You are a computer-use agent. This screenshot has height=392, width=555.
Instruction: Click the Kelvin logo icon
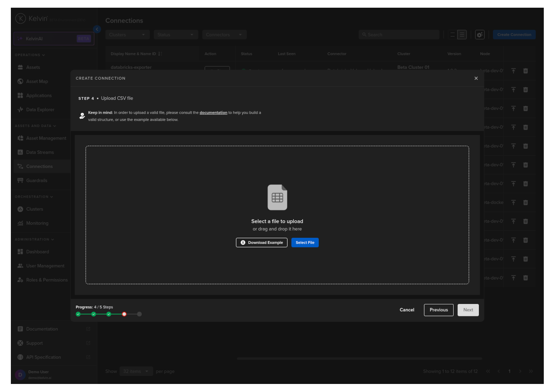21,19
